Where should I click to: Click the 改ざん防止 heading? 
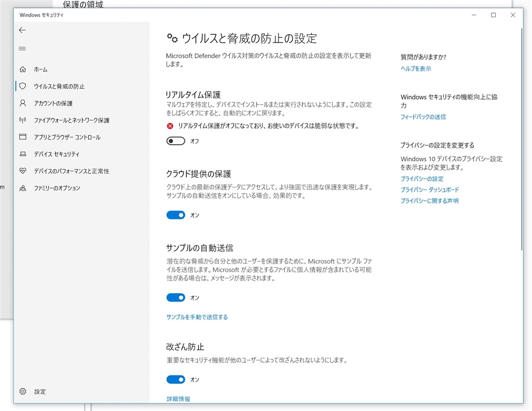click(185, 347)
